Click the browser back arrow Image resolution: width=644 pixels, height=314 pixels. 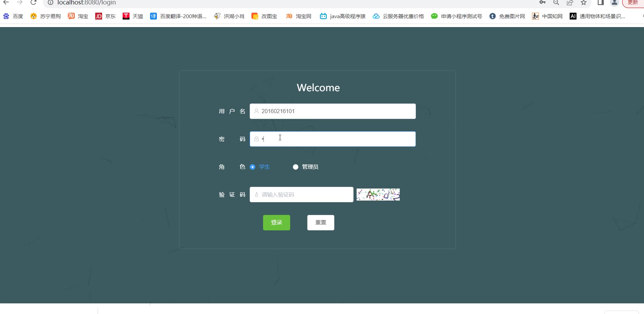coord(6,2)
